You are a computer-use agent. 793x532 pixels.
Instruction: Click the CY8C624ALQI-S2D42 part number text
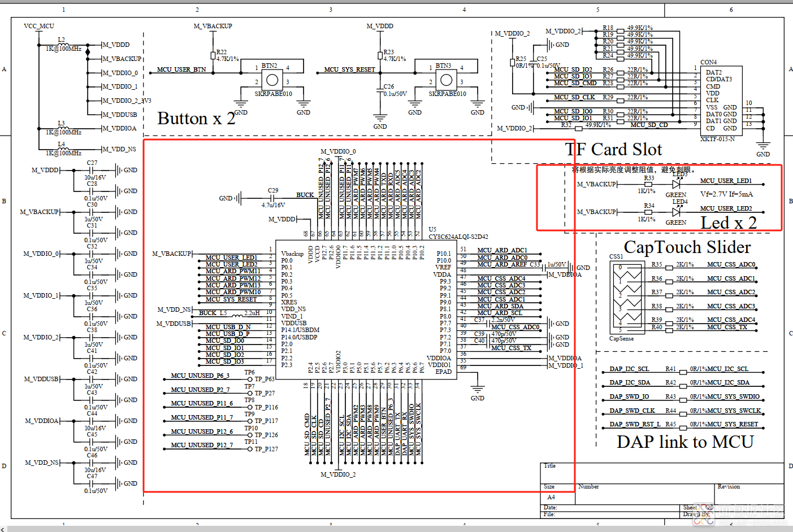coord(458,237)
